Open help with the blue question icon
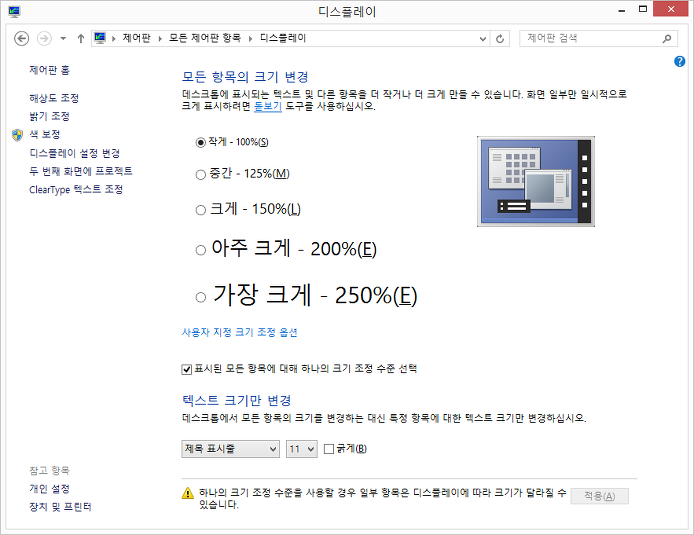 (x=679, y=62)
